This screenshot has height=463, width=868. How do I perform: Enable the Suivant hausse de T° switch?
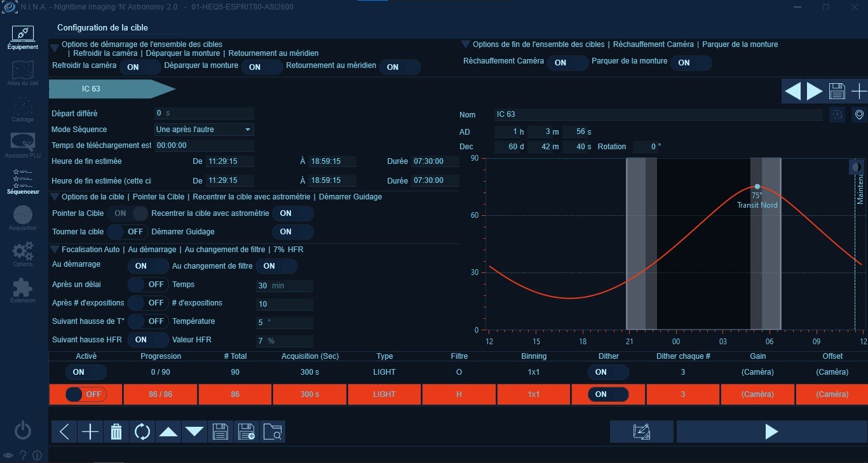149,321
